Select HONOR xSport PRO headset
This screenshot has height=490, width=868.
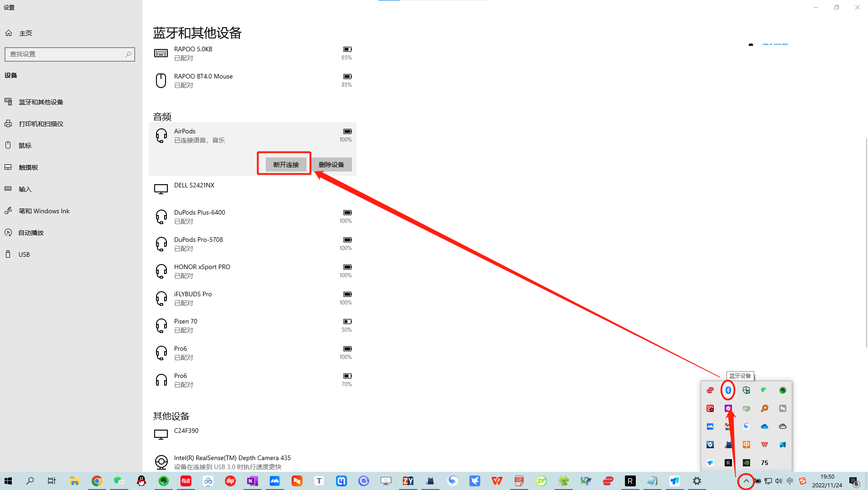tap(253, 271)
